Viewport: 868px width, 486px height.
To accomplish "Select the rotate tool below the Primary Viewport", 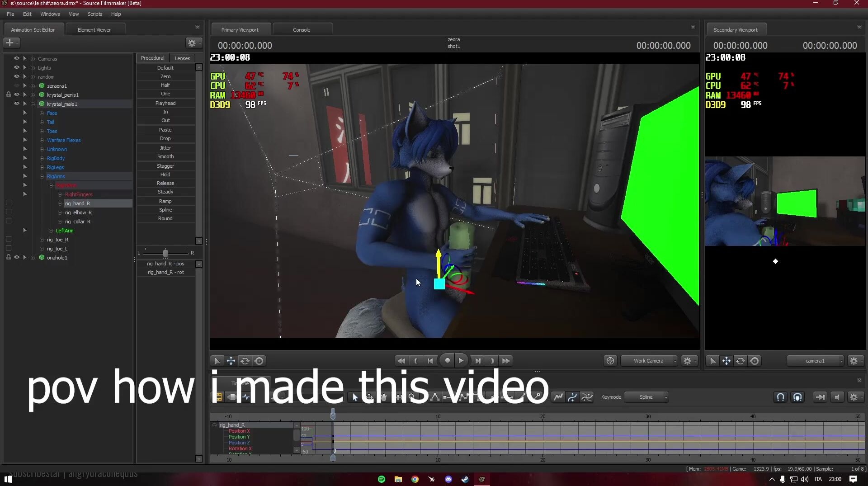I will pyautogui.click(x=245, y=361).
